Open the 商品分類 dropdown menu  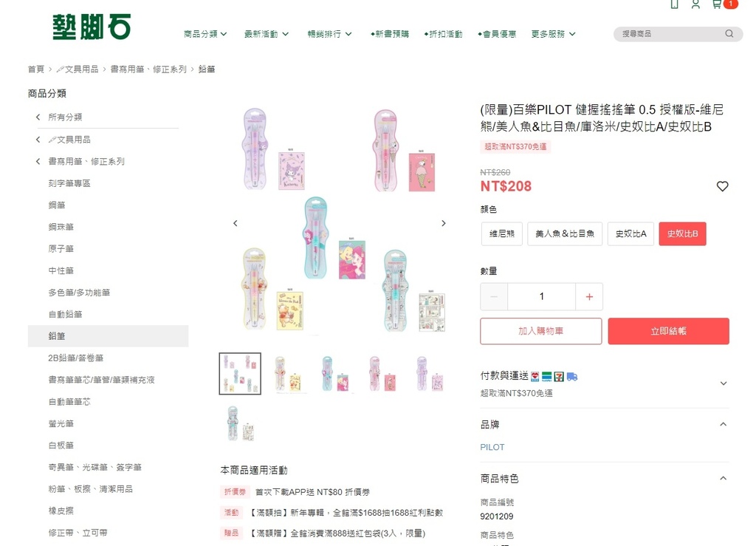tap(205, 34)
